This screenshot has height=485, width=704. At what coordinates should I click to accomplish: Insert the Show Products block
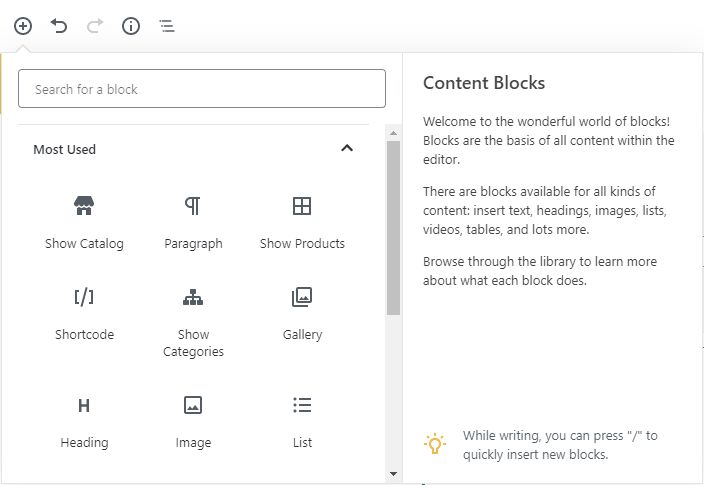point(302,222)
